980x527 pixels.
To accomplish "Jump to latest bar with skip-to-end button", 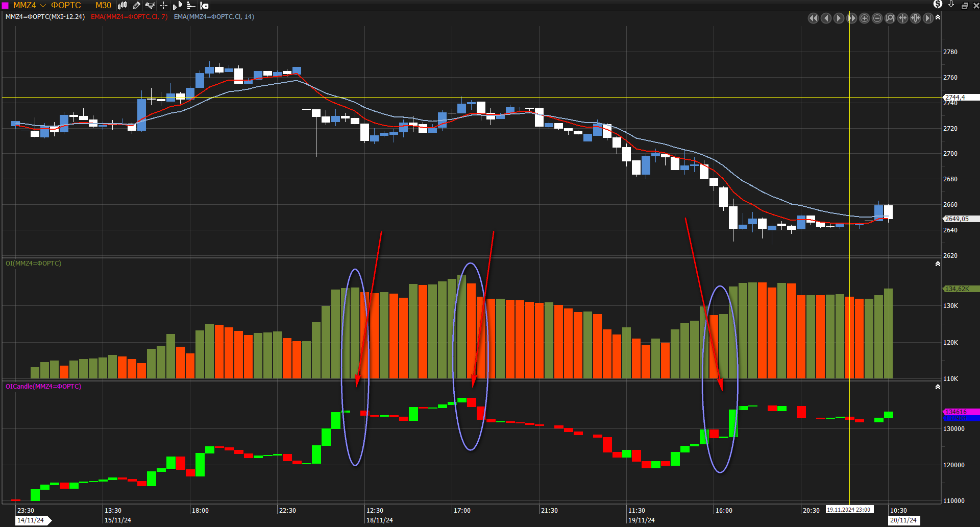I will pyautogui.click(x=928, y=18).
